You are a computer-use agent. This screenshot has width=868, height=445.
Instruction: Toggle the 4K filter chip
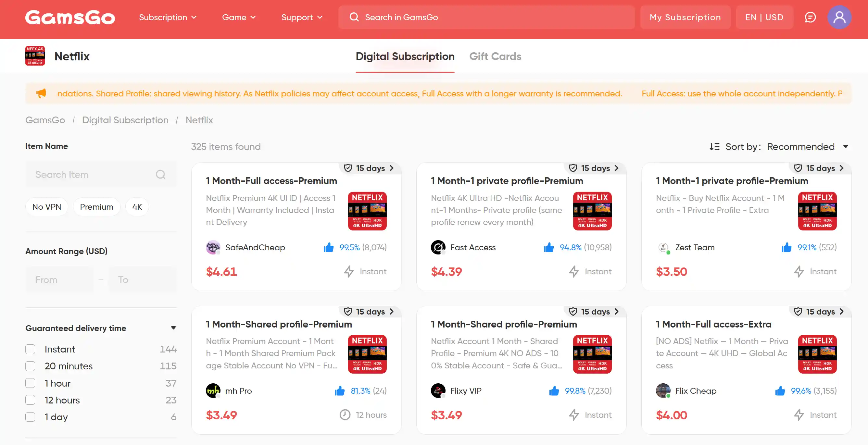[137, 207]
